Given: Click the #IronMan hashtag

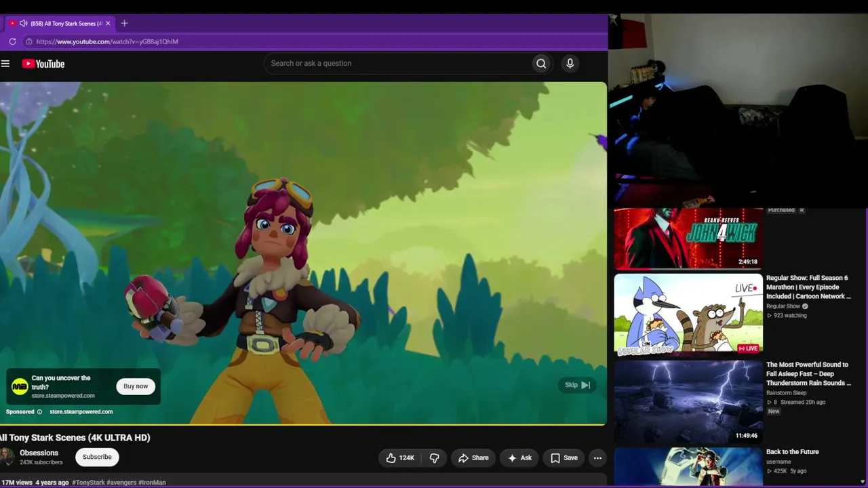Looking at the screenshot, I should (153, 483).
